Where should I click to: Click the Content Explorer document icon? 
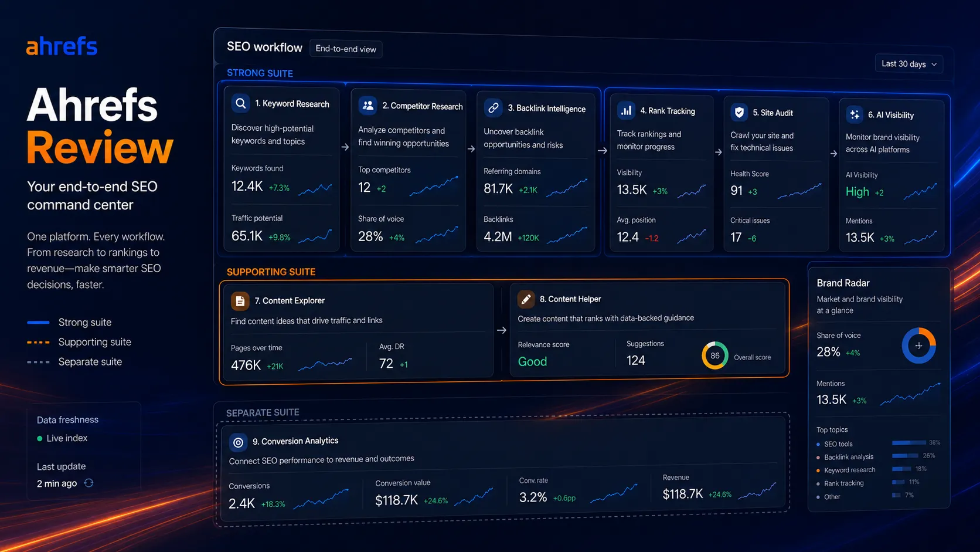pos(240,301)
